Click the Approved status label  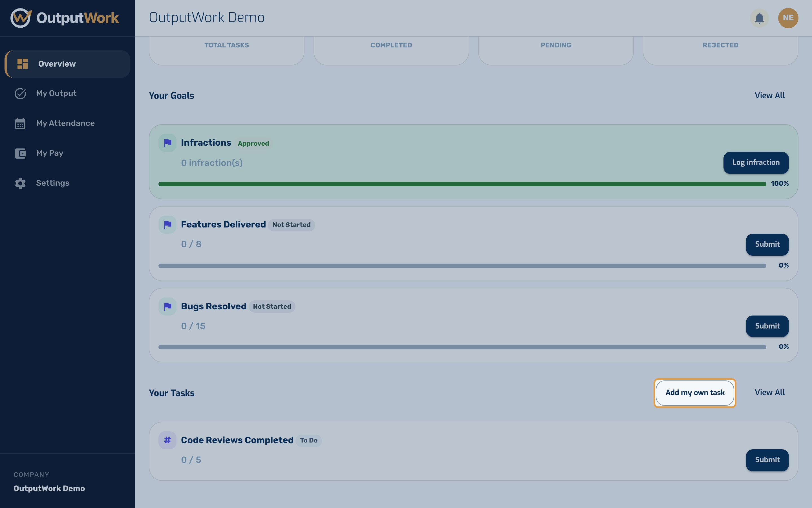click(253, 143)
